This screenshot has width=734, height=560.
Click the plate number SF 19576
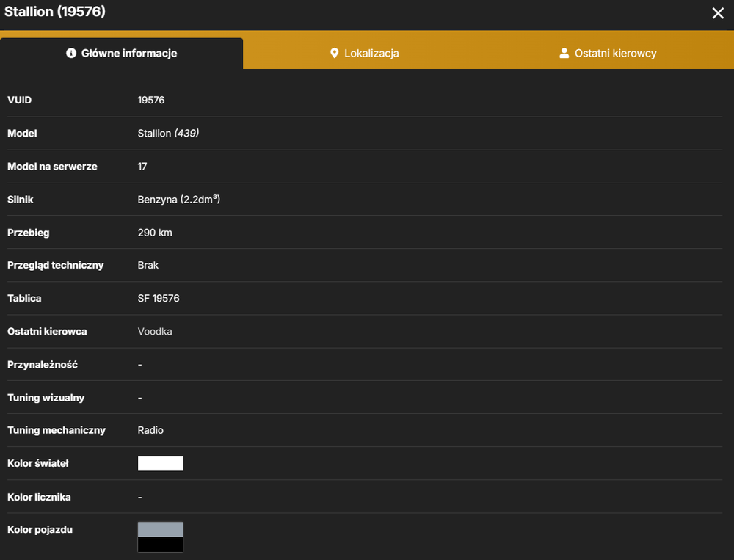click(x=159, y=298)
